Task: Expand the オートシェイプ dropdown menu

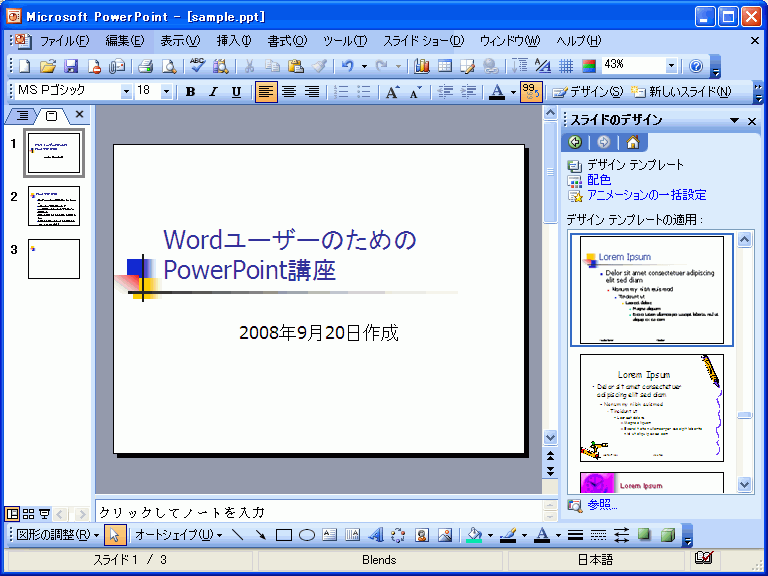Action: [x=178, y=535]
